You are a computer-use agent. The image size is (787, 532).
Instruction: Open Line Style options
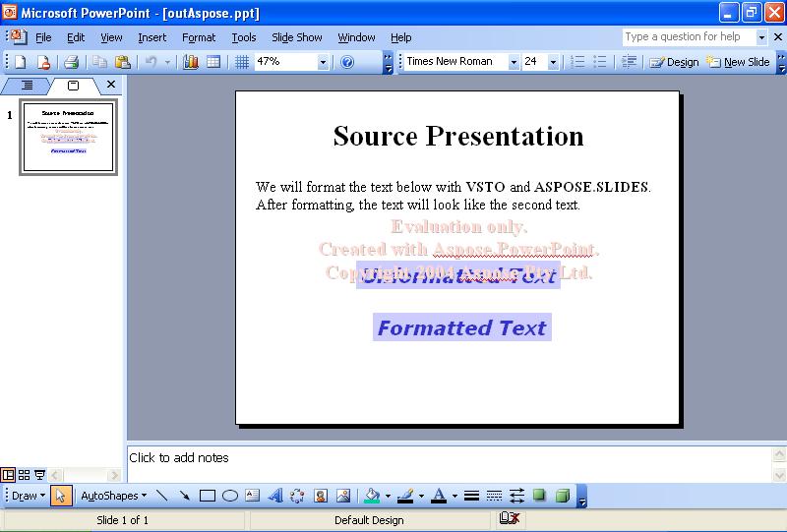tap(471, 496)
